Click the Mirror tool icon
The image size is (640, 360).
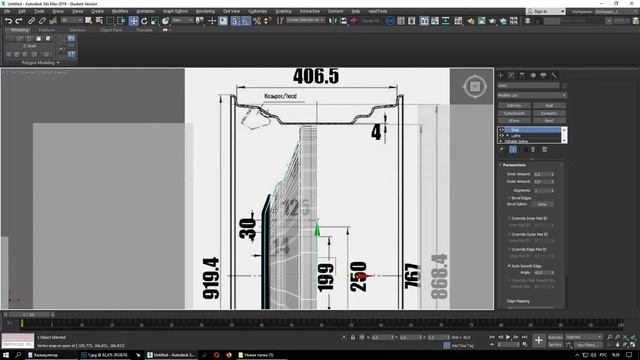point(333,20)
